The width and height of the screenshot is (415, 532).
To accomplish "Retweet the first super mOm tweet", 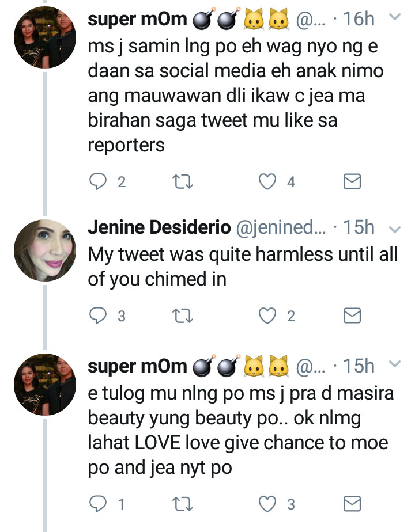I will [x=183, y=182].
